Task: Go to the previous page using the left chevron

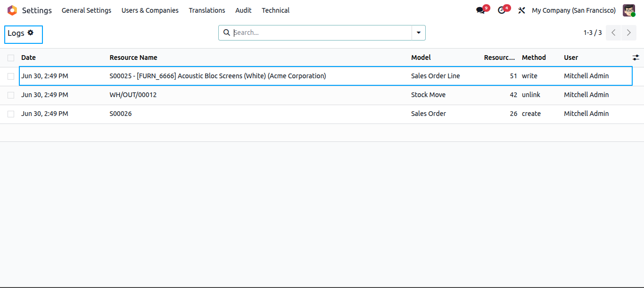Action: click(x=613, y=33)
